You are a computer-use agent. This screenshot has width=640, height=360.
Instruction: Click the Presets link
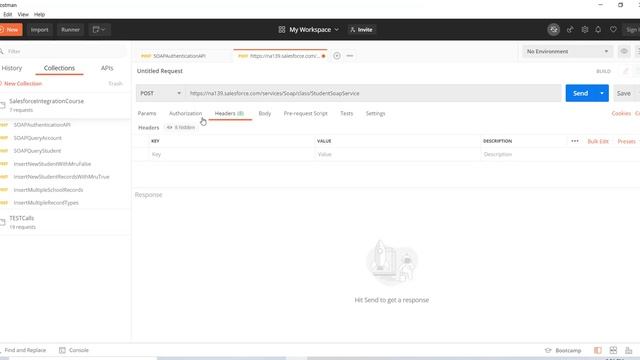click(x=627, y=141)
